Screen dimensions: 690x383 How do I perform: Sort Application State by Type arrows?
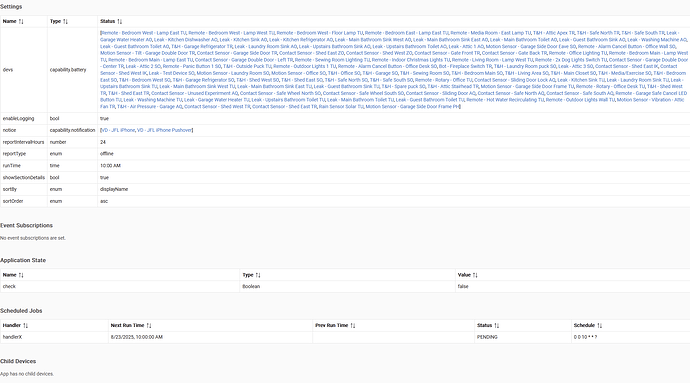pyautogui.click(x=258, y=275)
